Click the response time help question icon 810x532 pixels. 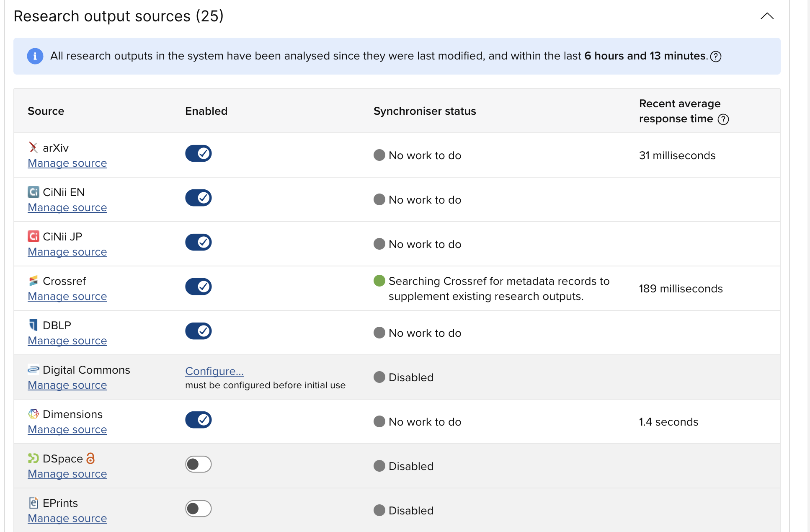pyautogui.click(x=723, y=119)
